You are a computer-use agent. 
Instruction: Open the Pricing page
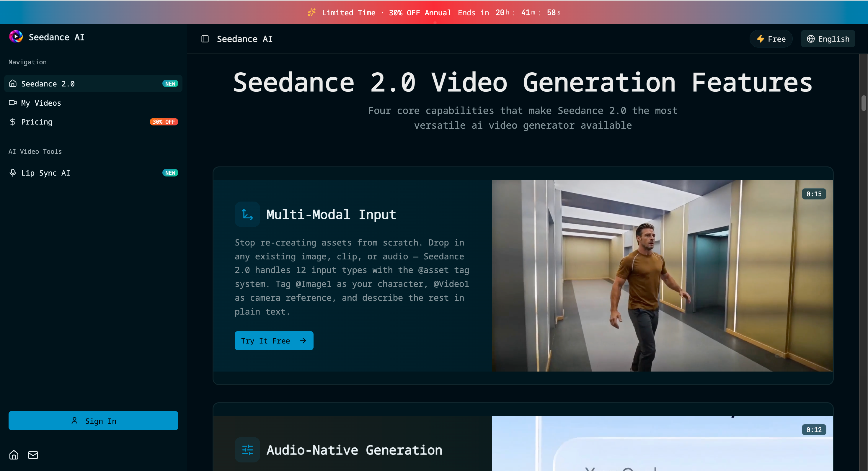pyautogui.click(x=37, y=122)
